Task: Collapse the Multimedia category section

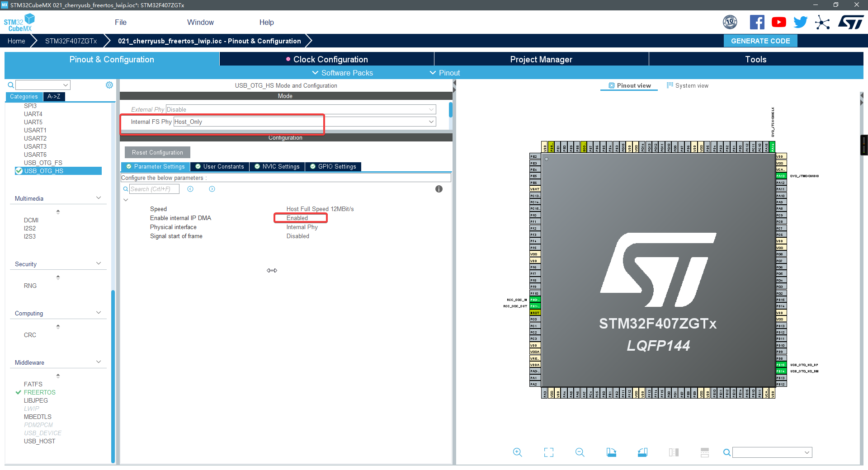Action: click(x=98, y=197)
